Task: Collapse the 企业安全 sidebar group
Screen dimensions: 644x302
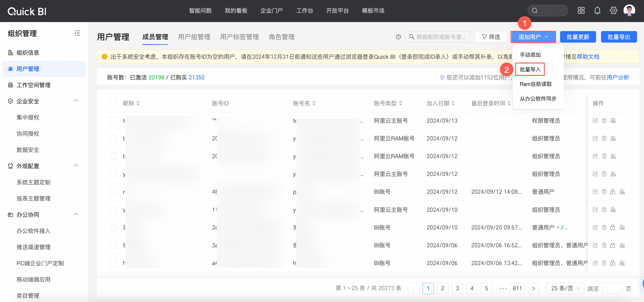Action: pos(76,101)
